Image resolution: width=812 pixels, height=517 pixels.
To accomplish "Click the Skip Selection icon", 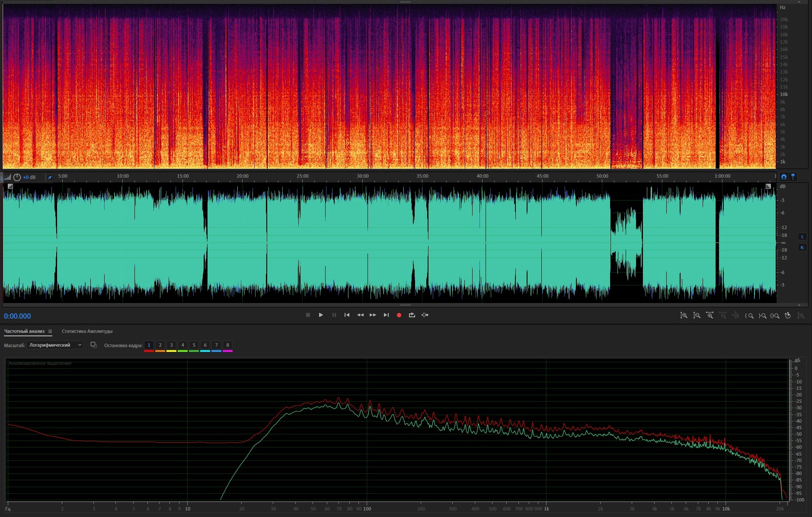I will [425, 315].
